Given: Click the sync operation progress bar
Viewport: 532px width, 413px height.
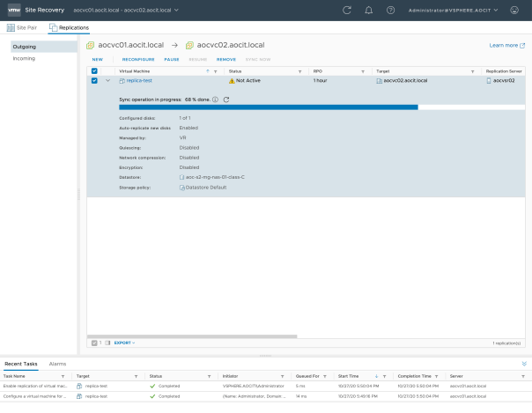Looking at the screenshot, I should point(322,107).
